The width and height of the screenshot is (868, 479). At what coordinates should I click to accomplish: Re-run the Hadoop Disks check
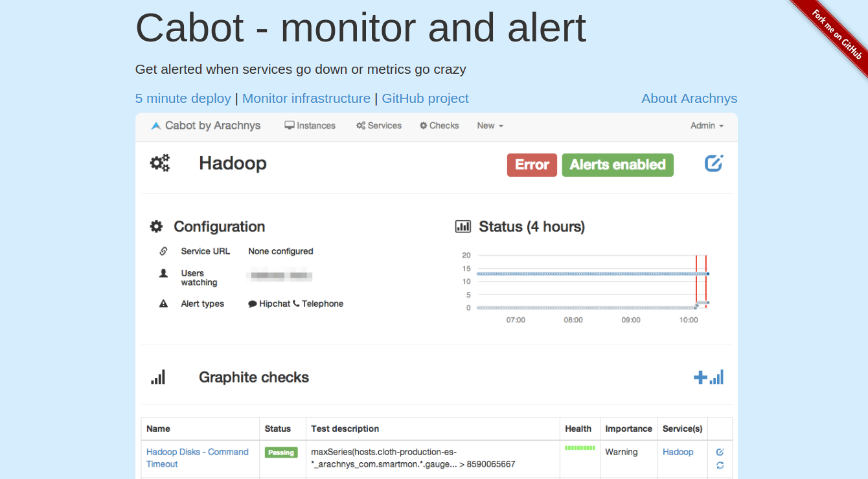(x=720, y=465)
